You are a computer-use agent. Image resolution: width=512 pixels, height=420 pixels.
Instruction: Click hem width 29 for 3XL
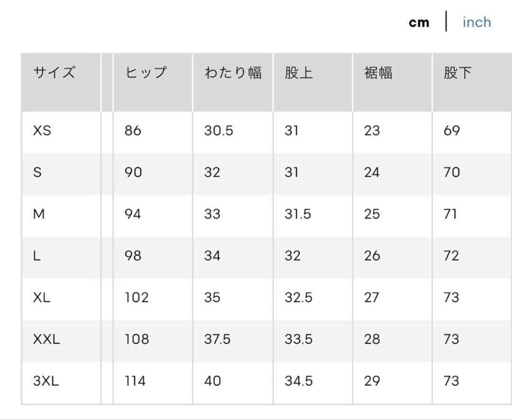click(x=372, y=381)
